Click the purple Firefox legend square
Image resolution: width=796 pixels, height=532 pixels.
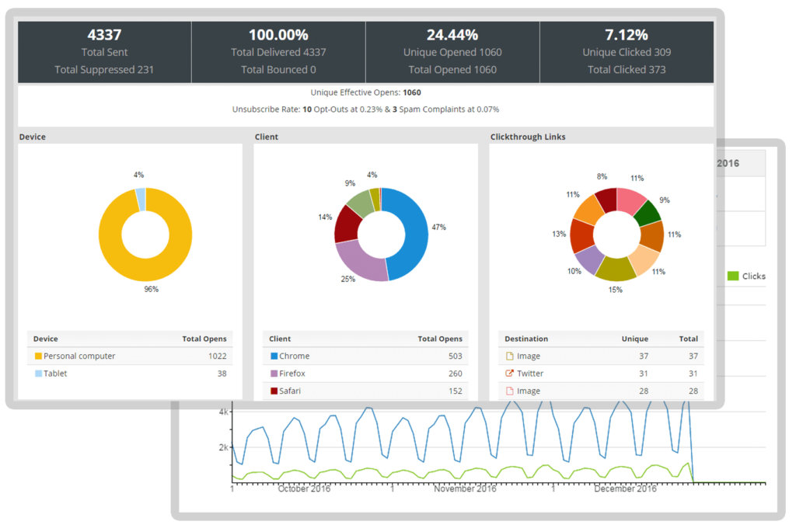(x=274, y=374)
